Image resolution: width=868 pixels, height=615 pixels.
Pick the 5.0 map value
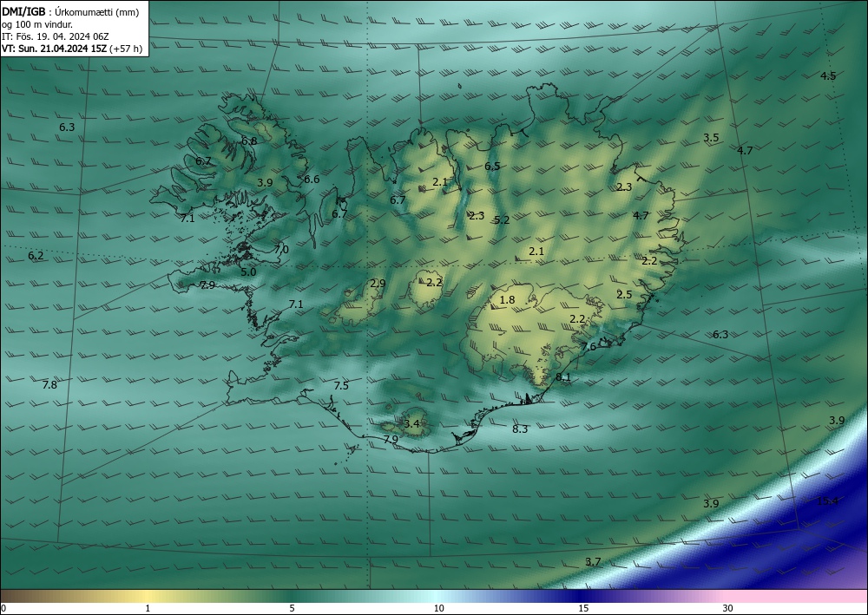248,272
